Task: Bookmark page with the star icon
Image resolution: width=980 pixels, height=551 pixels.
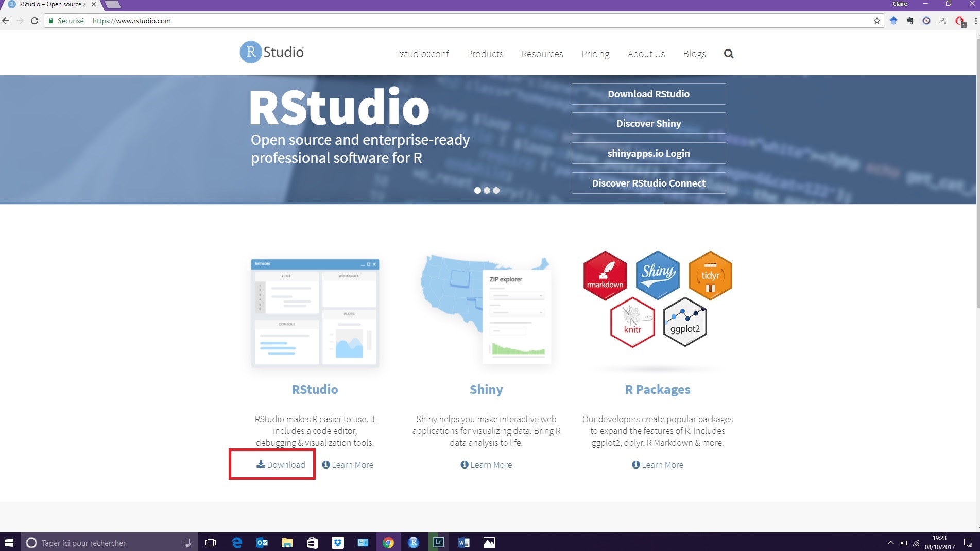Action: [x=877, y=21]
